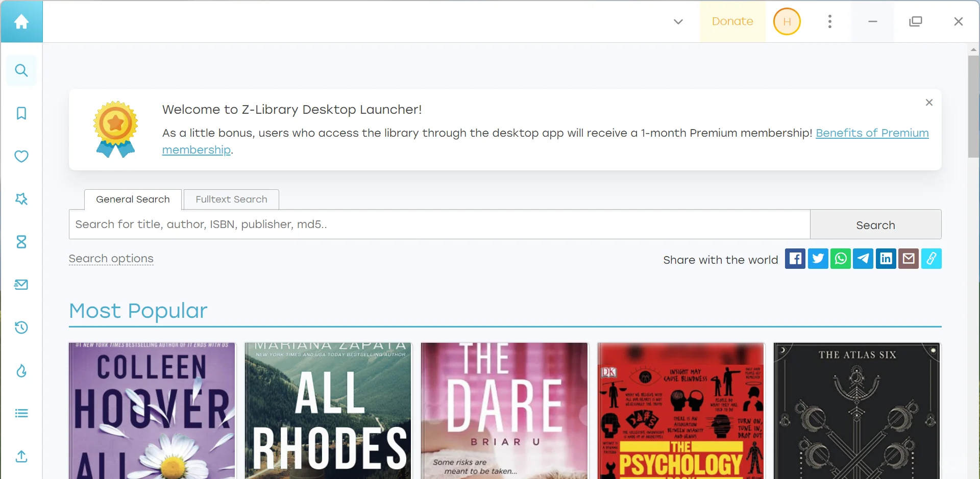Click the hourglass icon in the sidebar
The width and height of the screenshot is (980, 479).
(21, 242)
